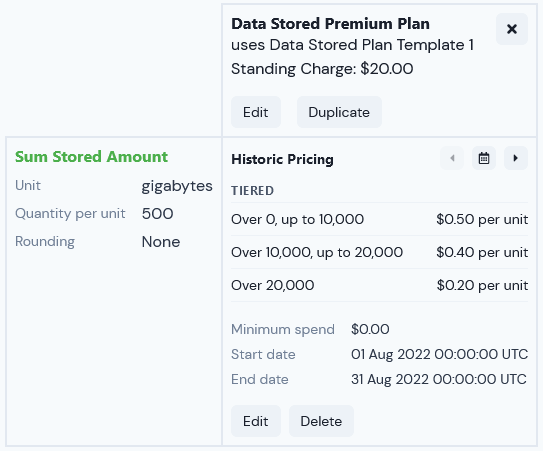This screenshot has width=543, height=451.
Task: Click the End date 31 Aug 2022 value
Action: pos(439,379)
